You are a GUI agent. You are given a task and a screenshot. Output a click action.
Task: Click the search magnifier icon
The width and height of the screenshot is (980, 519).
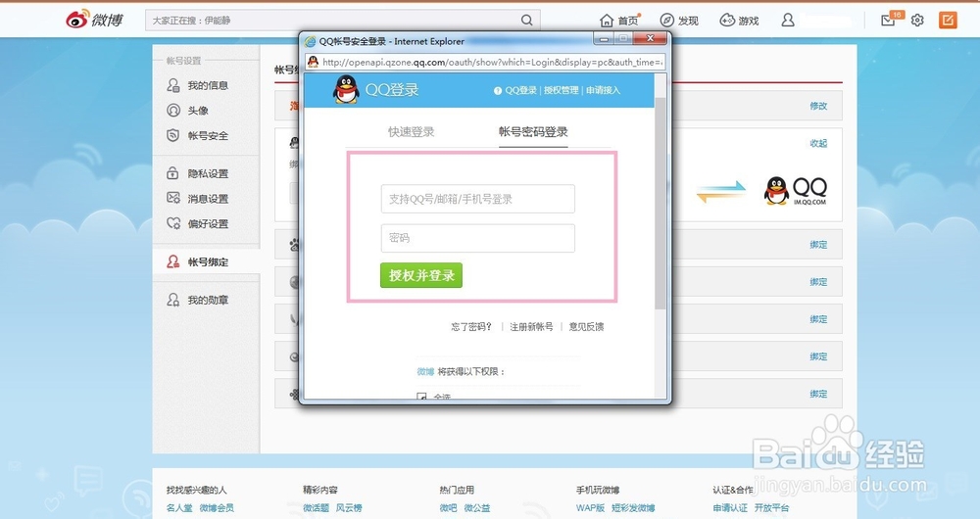527,21
